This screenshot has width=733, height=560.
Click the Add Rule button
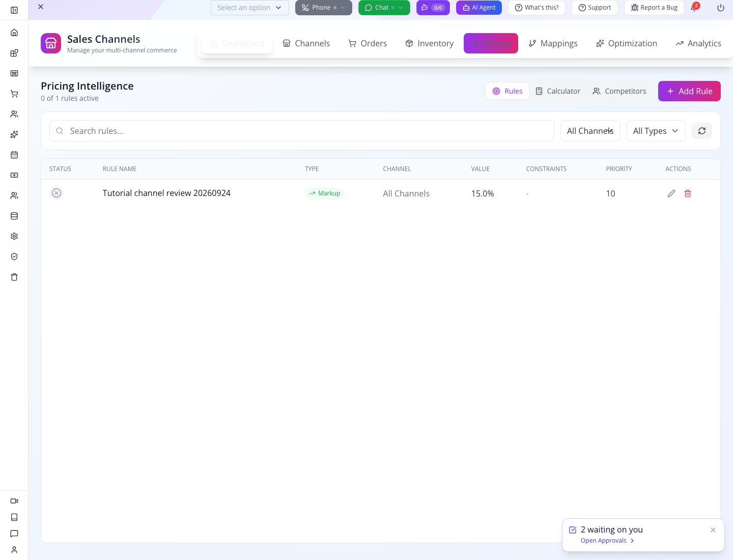tap(689, 91)
